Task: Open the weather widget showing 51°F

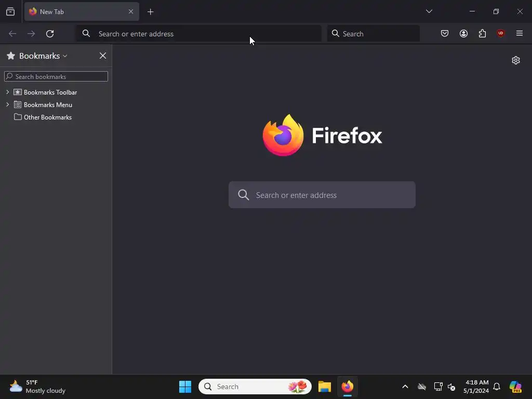Action: (x=37, y=387)
